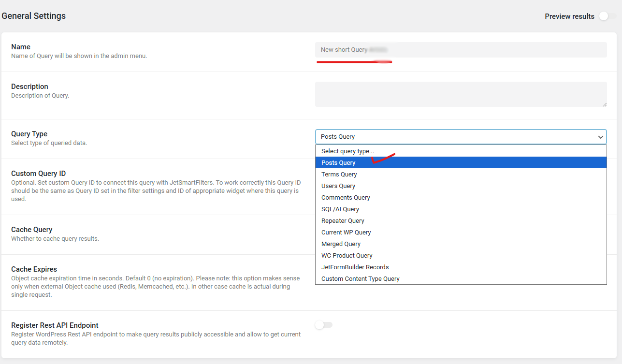Image resolution: width=622 pixels, height=364 pixels.
Task: Select SQL/AI Query option
Action: click(x=340, y=209)
